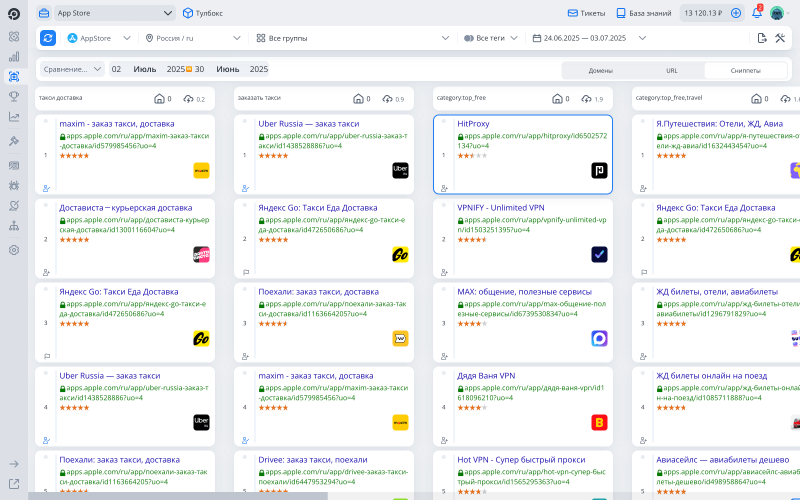The height and width of the screenshot is (500, 800).
Task: Tick the checkbox on the HitProxy card
Action: [x=445, y=122]
